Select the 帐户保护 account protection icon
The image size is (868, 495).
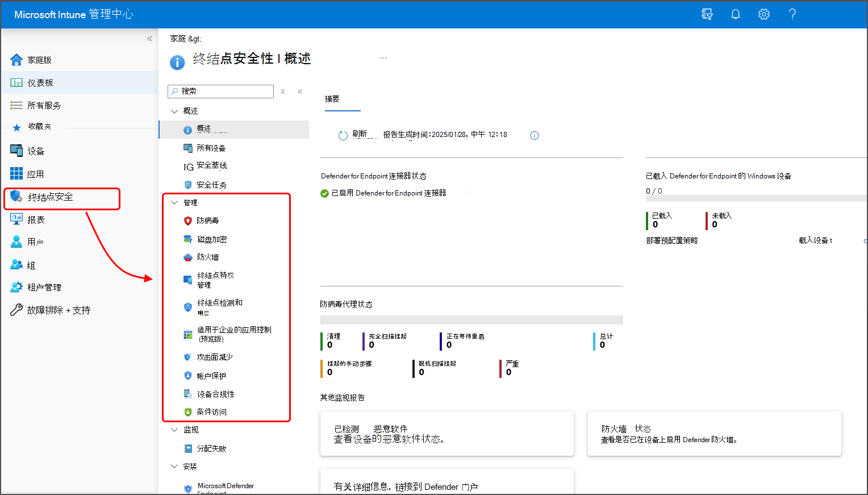[x=188, y=376]
